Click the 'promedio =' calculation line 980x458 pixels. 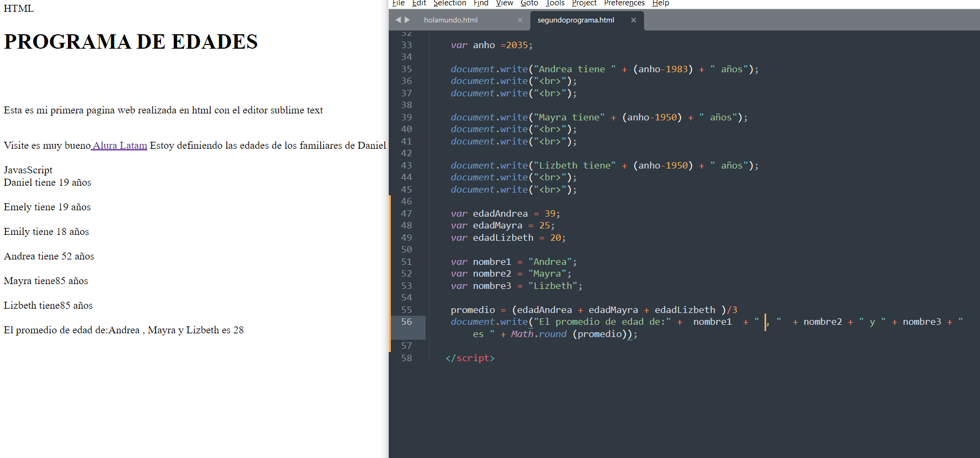[x=594, y=310]
